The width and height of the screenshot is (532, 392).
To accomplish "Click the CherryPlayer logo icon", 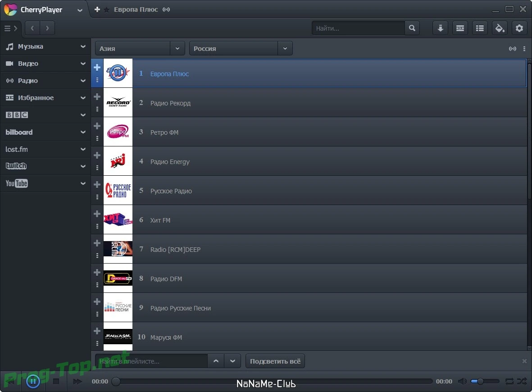I will pyautogui.click(x=10, y=9).
